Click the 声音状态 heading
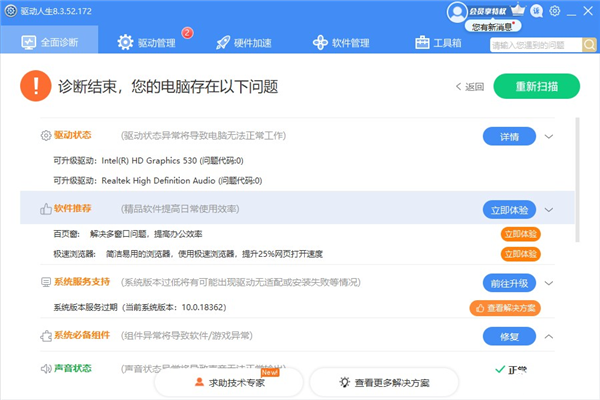600x400 pixels. (72, 368)
